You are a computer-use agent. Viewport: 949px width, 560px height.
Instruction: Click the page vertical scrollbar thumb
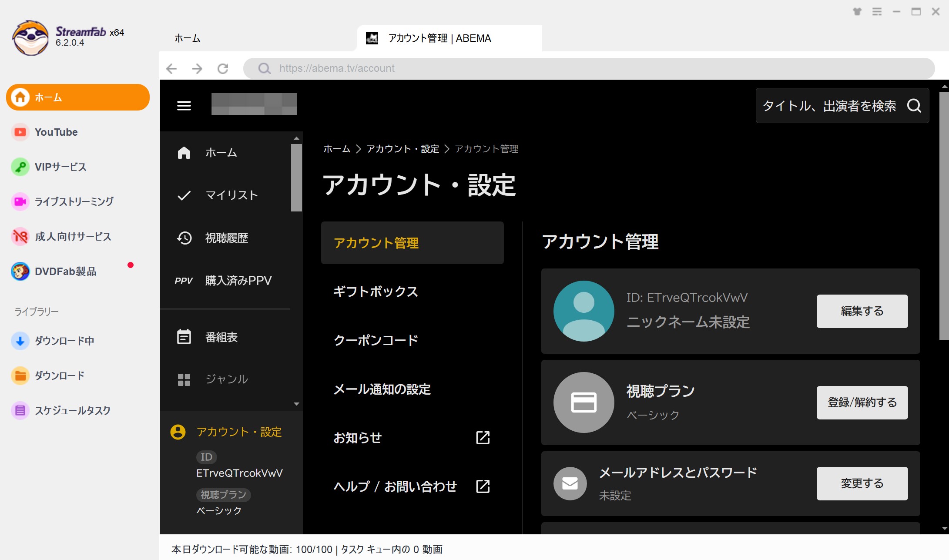tap(943, 216)
